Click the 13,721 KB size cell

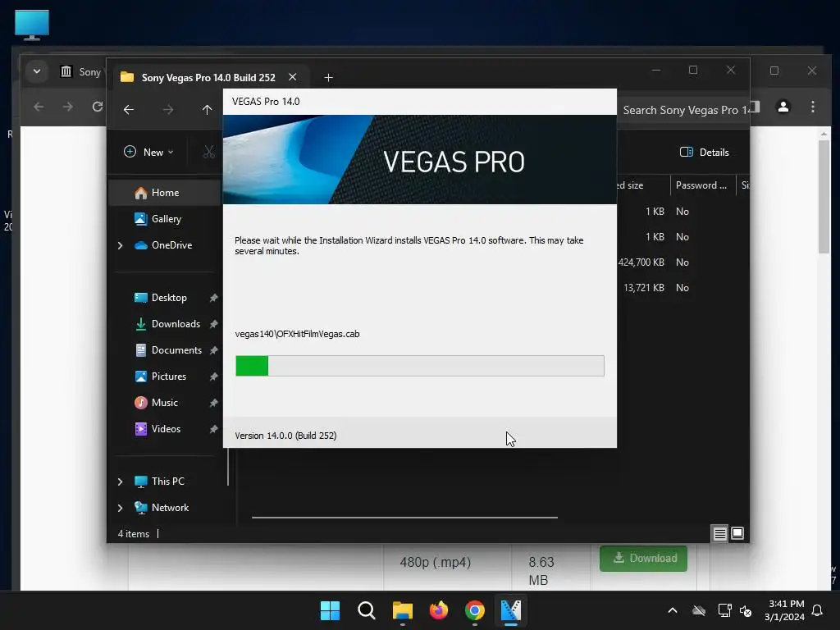coord(644,288)
